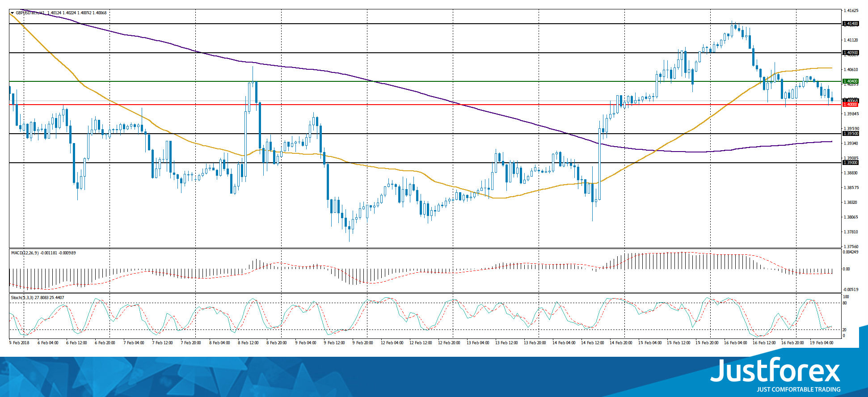The width and height of the screenshot is (868, 397).
Task: Click the MACD -0.00519 scale value
Action: [851, 290]
